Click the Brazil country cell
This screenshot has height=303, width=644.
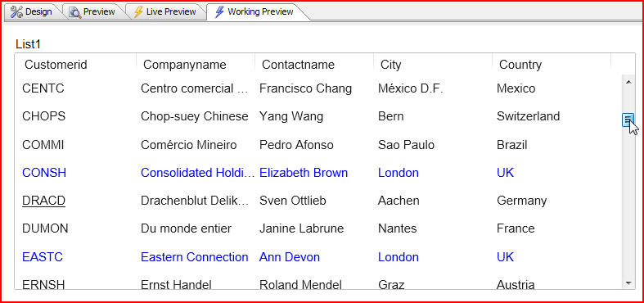tap(511, 145)
